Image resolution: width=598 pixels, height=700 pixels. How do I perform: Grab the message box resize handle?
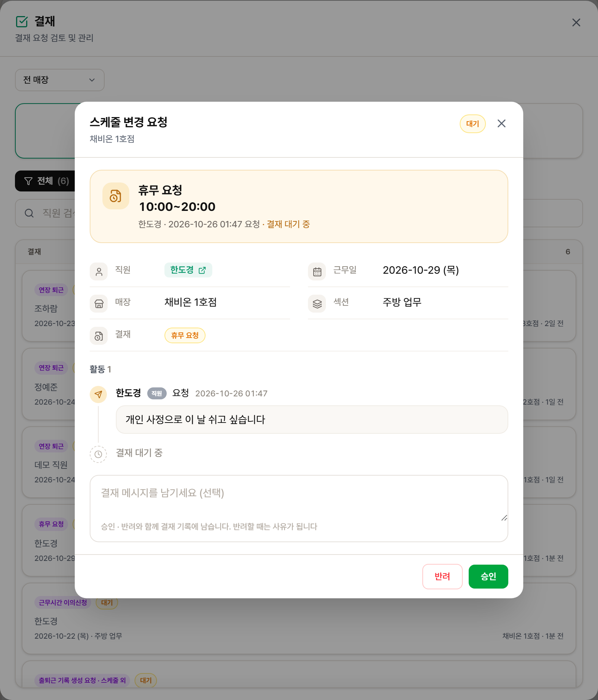point(504,518)
